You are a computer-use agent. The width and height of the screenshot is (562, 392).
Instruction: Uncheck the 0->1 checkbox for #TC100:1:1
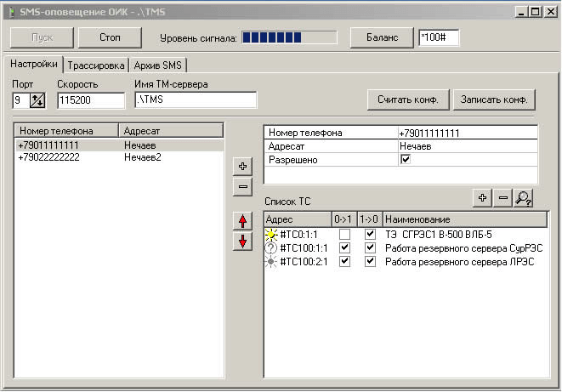click(x=343, y=248)
